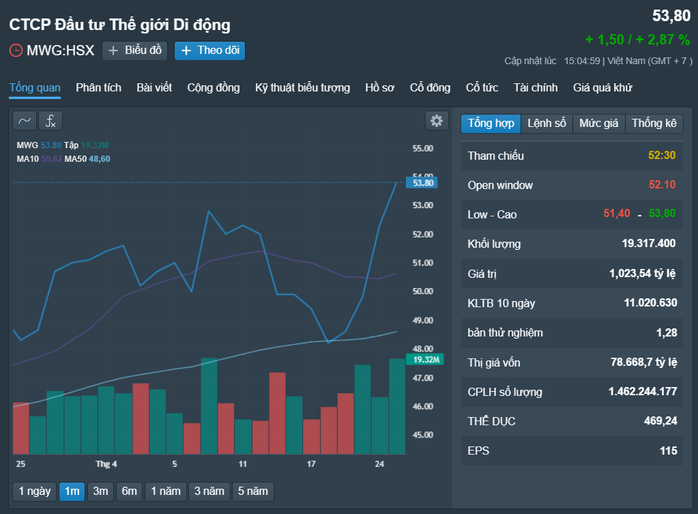This screenshot has width=698, height=514.
Task: Click the MWG:HSX ticker symbol
Action: 60,50
